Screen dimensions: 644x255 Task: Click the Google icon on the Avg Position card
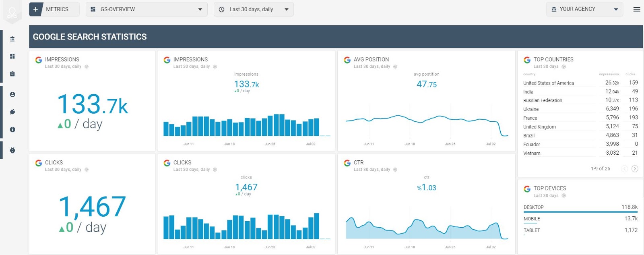coord(347,60)
